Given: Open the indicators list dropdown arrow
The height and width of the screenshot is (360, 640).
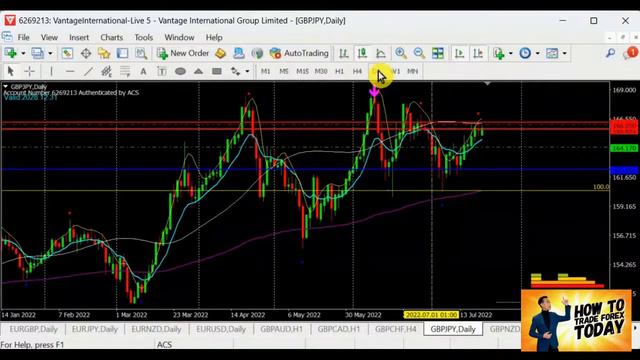Looking at the screenshot, I should coord(510,53).
